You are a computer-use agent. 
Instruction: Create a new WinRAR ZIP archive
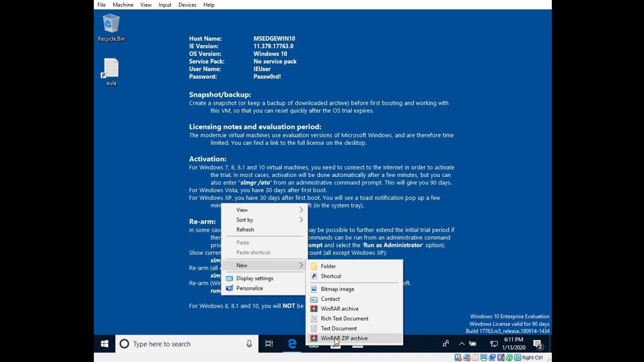355,338
